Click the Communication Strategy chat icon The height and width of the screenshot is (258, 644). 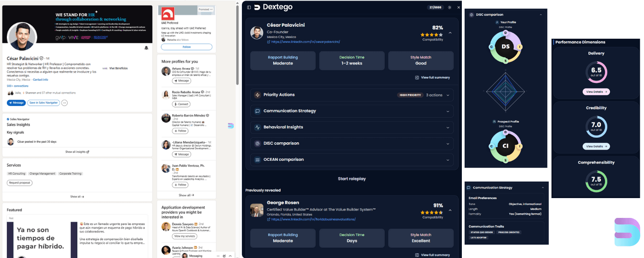pyautogui.click(x=258, y=111)
